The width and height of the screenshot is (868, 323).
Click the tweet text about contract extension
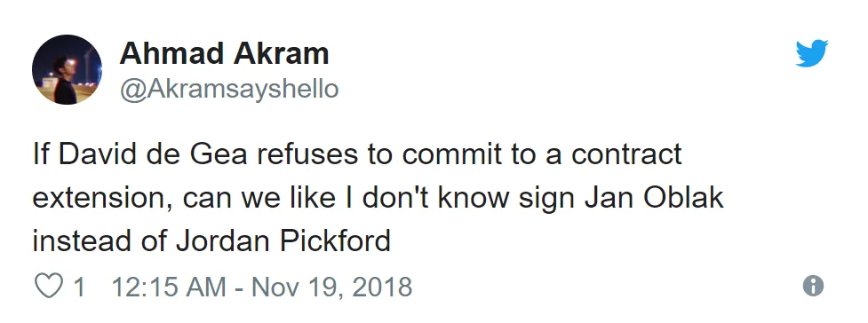click(x=378, y=198)
